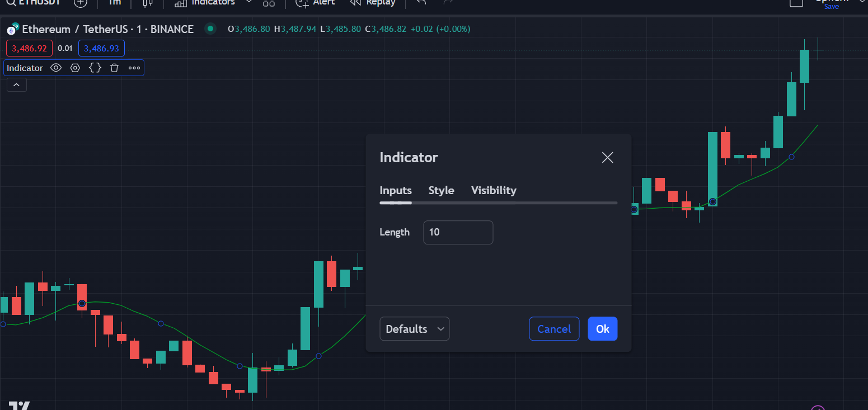The width and height of the screenshot is (868, 410).
Task: Hide the Indicator with the eye icon
Action: (55, 67)
